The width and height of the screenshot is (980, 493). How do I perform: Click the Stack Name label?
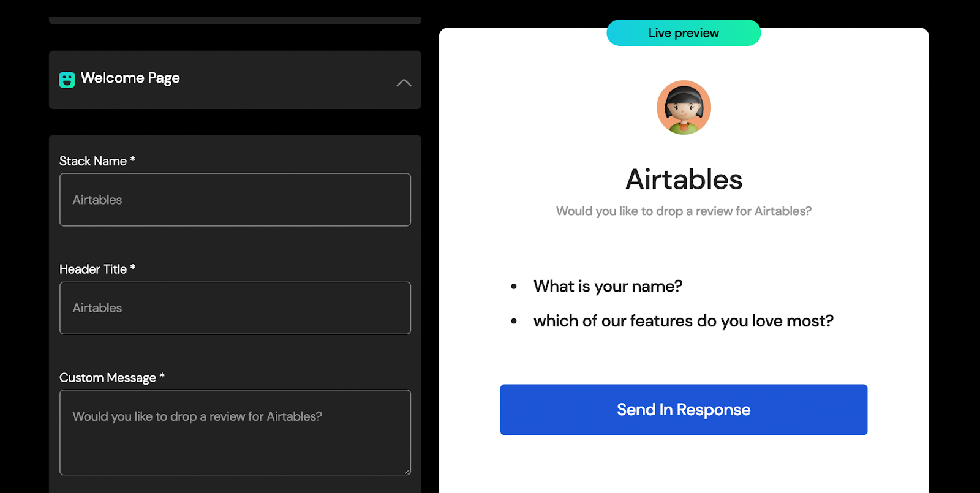tap(97, 161)
